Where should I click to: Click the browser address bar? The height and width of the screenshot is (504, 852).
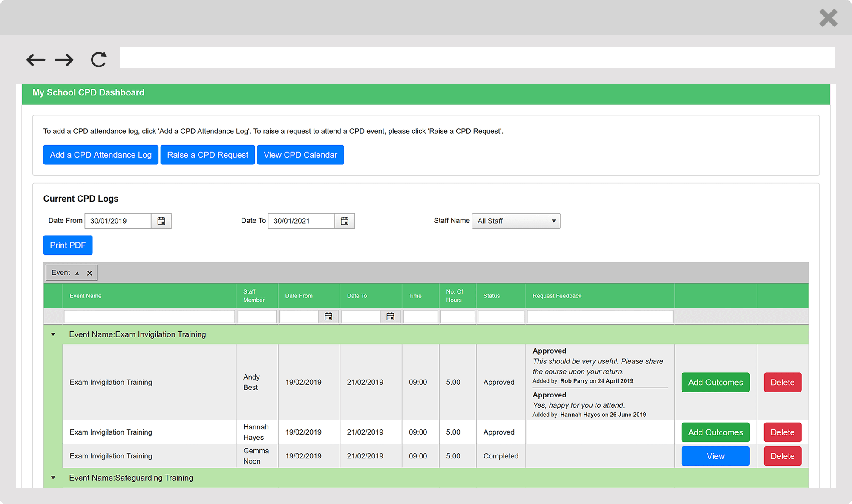pyautogui.click(x=478, y=58)
